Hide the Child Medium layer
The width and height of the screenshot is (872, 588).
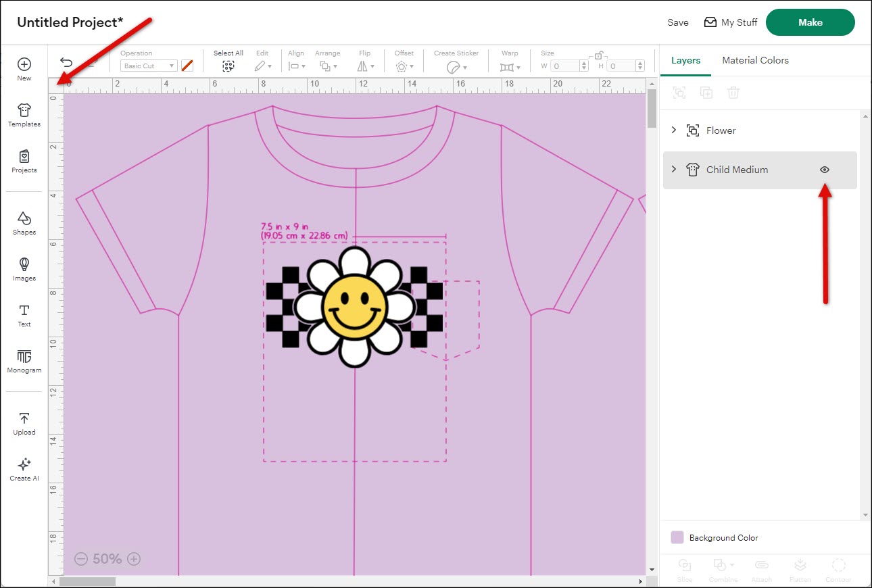pos(824,170)
